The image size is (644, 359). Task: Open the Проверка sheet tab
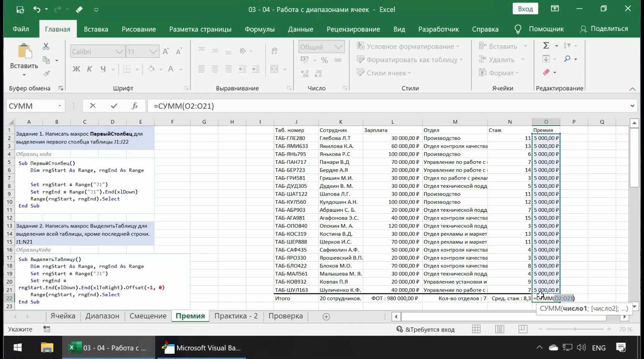(x=286, y=316)
